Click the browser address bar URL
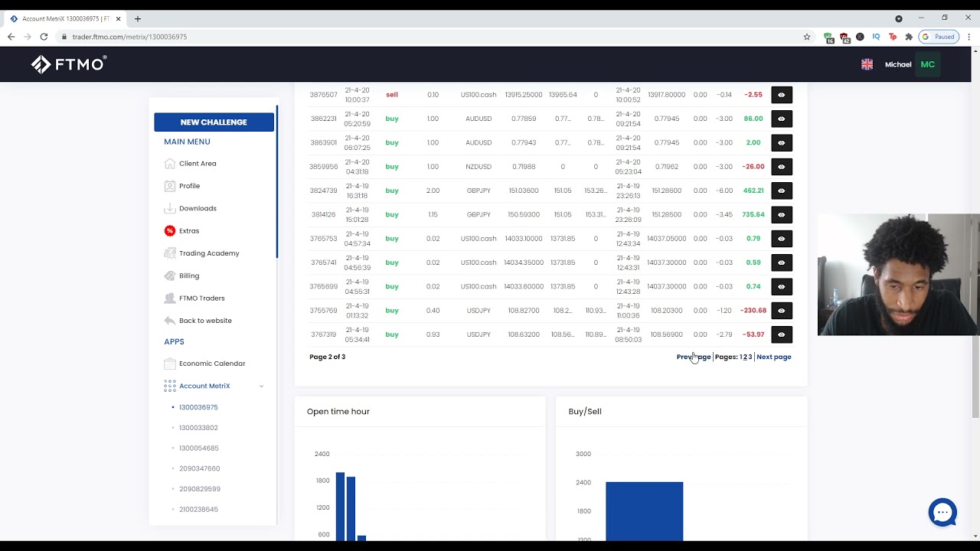Viewport: 980px width, 551px height. [x=129, y=37]
